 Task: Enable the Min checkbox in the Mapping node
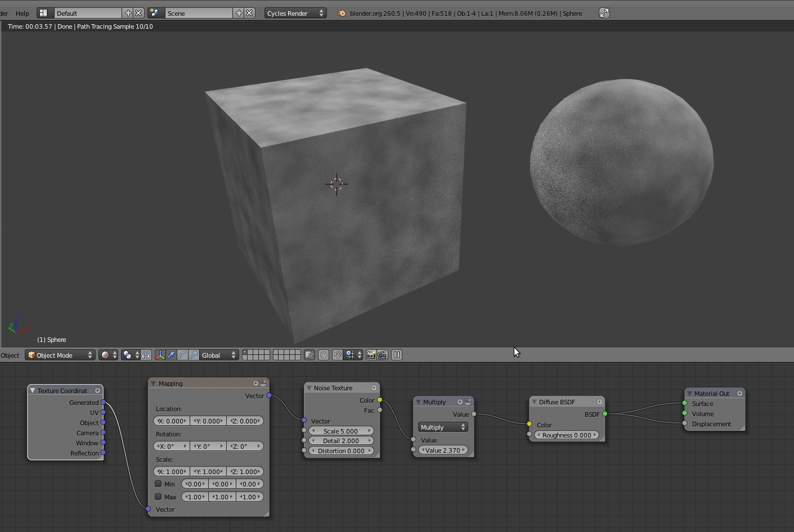point(158,484)
